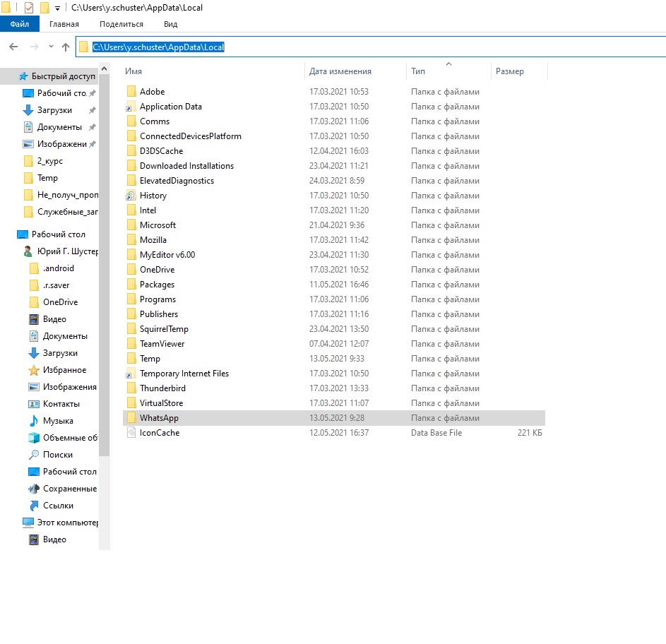
Task: Click the OneDrive folder icon in file list
Action: [131, 270]
